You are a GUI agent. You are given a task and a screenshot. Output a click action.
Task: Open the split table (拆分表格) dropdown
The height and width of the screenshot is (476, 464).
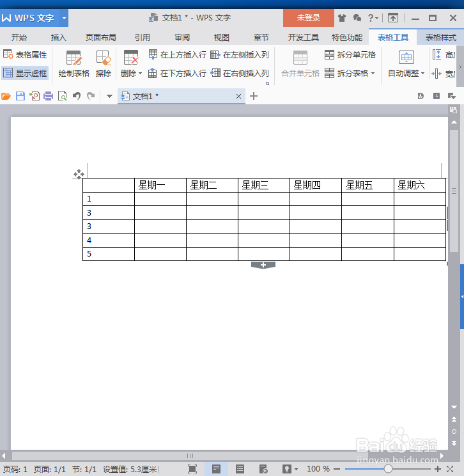click(x=350, y=73)
